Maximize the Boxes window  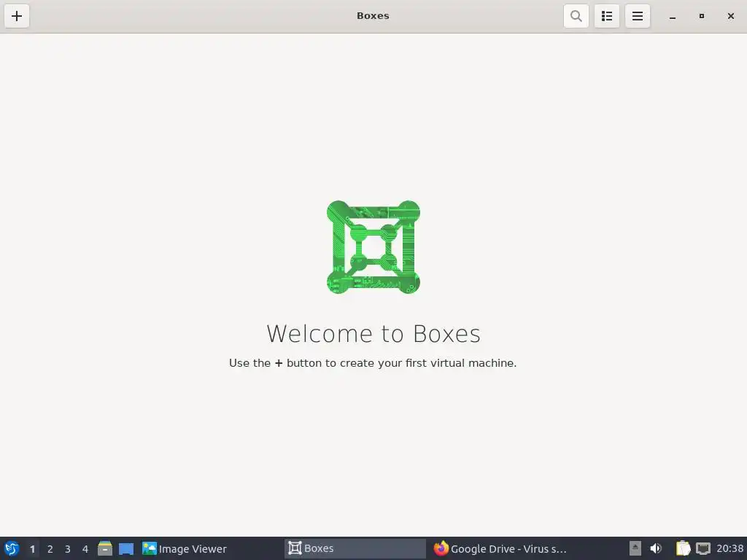pyautogui.click(x=701, y=16)
